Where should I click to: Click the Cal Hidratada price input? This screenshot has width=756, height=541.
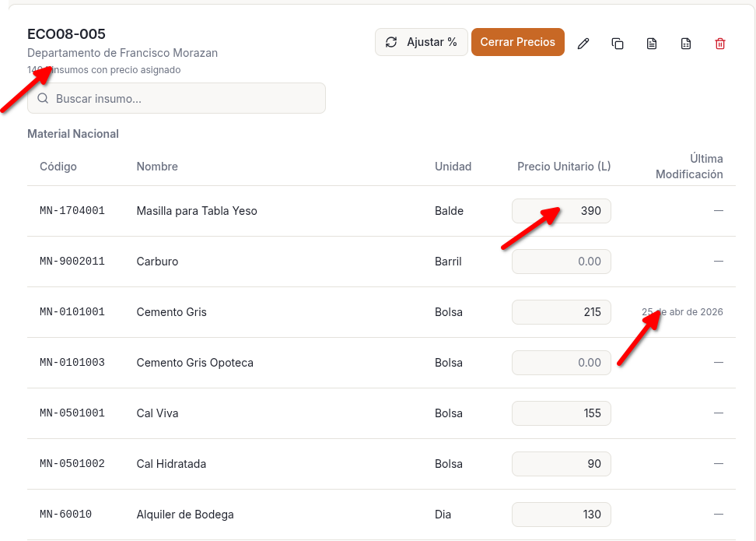coord(561,464)
